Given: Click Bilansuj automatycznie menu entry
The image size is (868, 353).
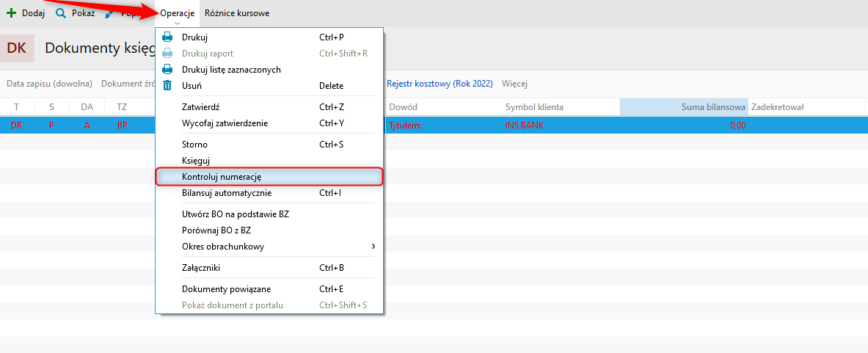Looking at the screenshot, I should pos(227,193).
